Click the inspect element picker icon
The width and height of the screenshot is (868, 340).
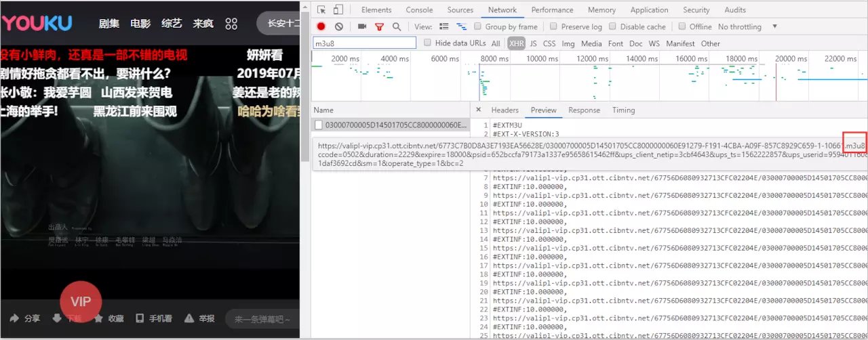321,10
